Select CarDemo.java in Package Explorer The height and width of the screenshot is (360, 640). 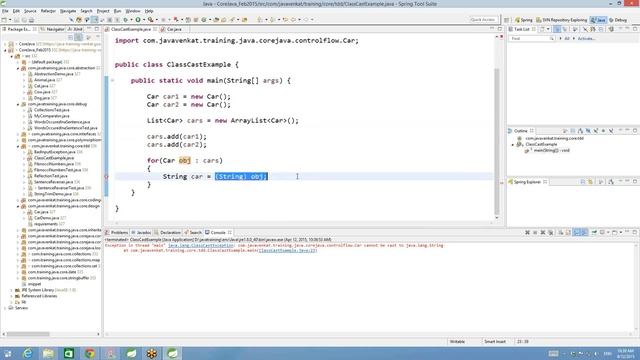coord(47,218)
